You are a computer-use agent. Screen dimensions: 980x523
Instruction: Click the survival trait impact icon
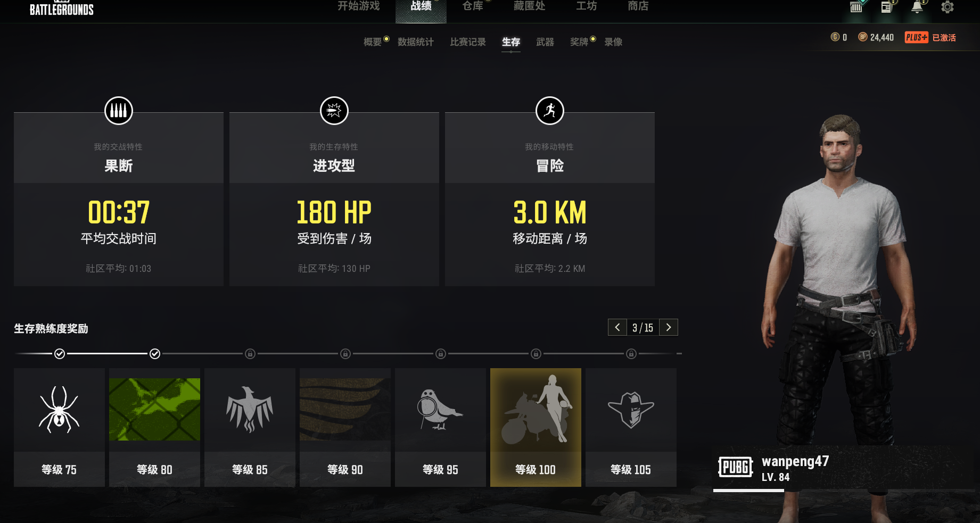click(x=334, y=111)
